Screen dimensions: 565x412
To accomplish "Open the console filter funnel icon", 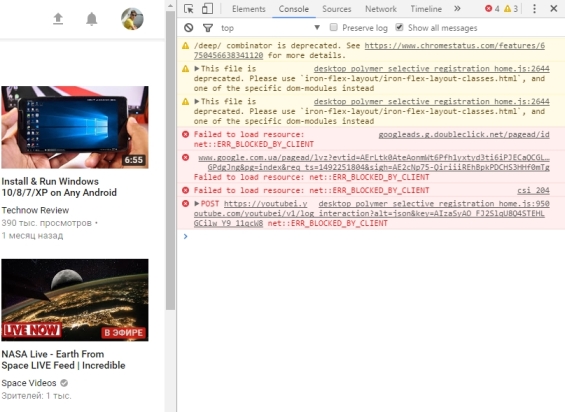I will pyautogui.click(x=208, y=28).
